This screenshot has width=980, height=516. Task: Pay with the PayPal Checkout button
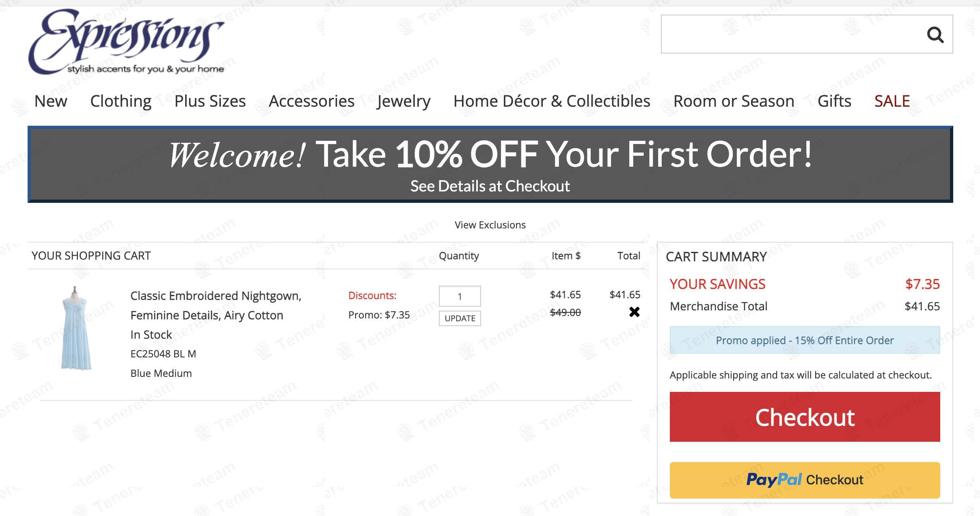[x=805, y=480]
